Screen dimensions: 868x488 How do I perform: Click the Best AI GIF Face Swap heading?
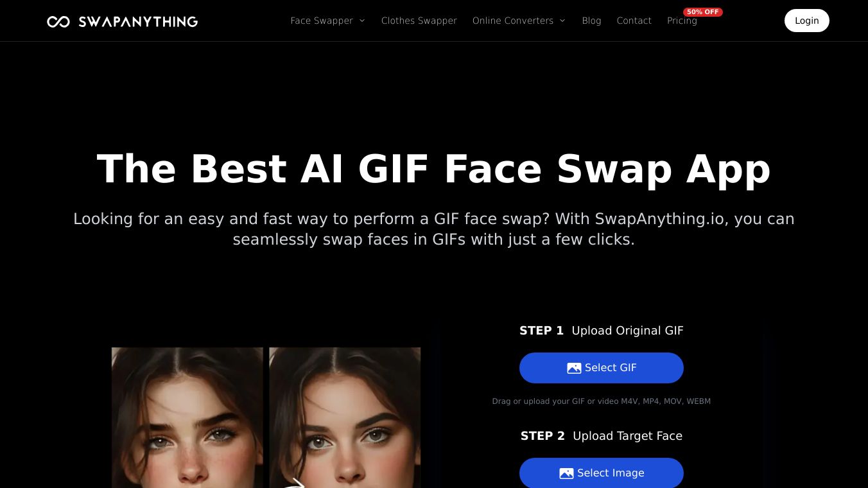point(434,169)
